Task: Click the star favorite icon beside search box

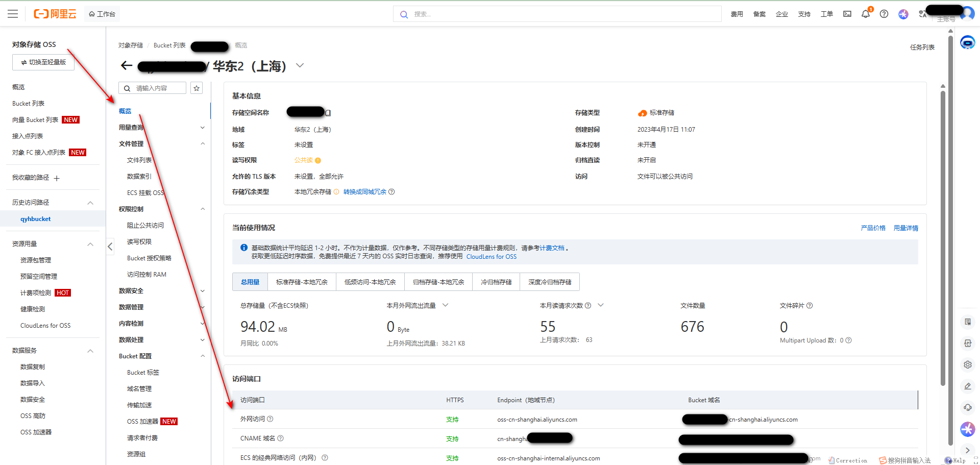Action: pyautogui.click(x=197, y=88)
